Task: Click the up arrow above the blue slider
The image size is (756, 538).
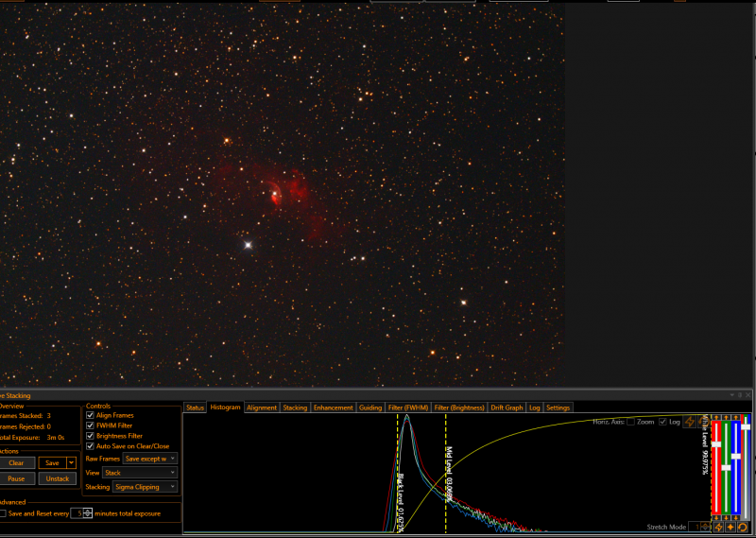Action: tap(736, 417)
